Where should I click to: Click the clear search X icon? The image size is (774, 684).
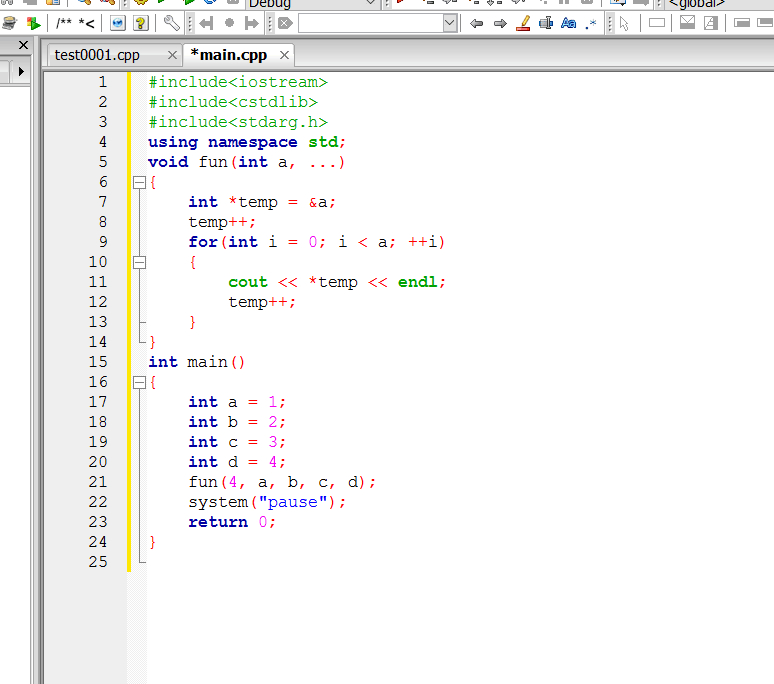point(285,23)
